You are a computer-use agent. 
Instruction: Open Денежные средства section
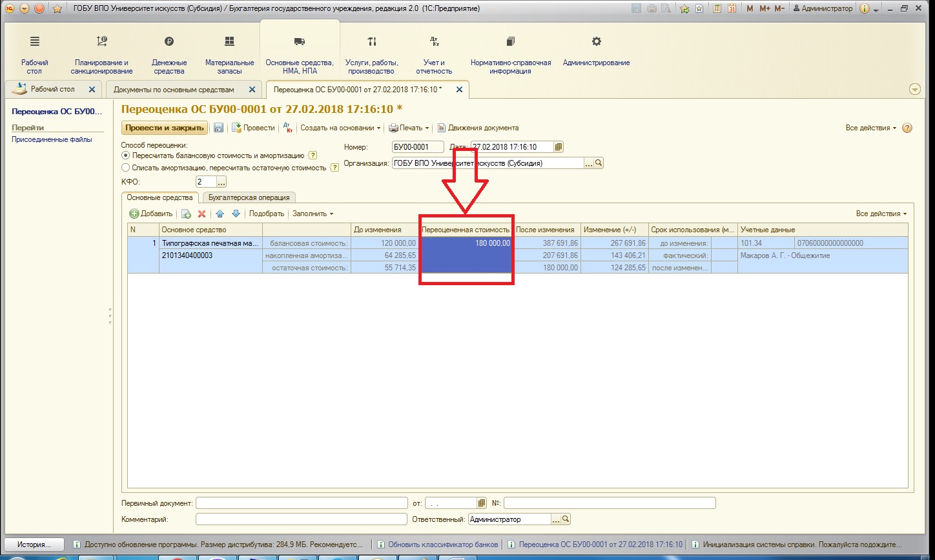click(169, 55)
